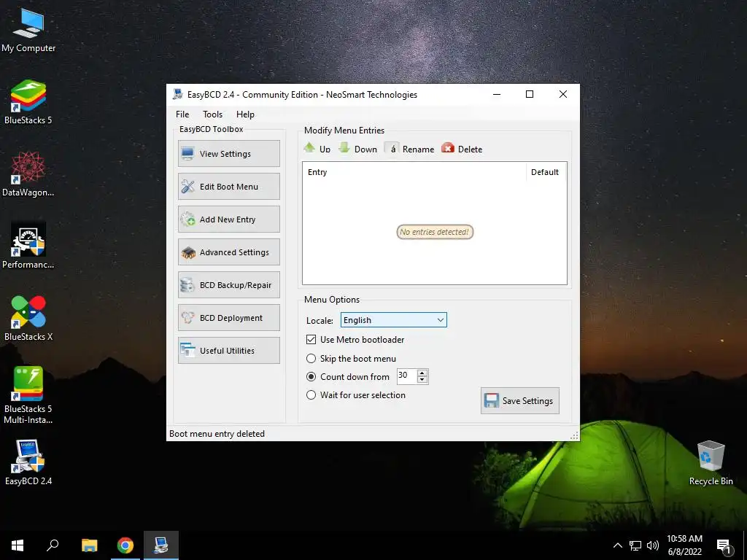747x560 pixels.
Task: Click 'Boot menu entry deleted' status text
Action: coord(217,433)
